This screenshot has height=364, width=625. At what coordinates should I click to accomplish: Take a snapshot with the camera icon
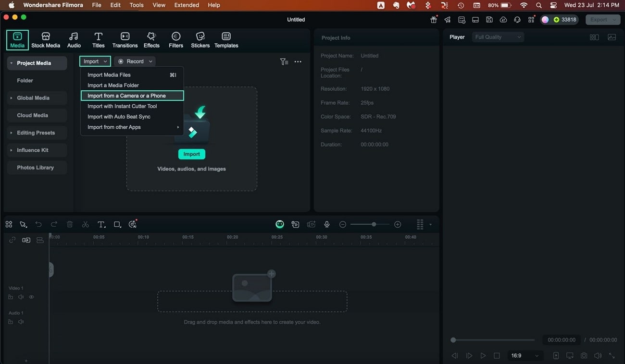(584, 356)
